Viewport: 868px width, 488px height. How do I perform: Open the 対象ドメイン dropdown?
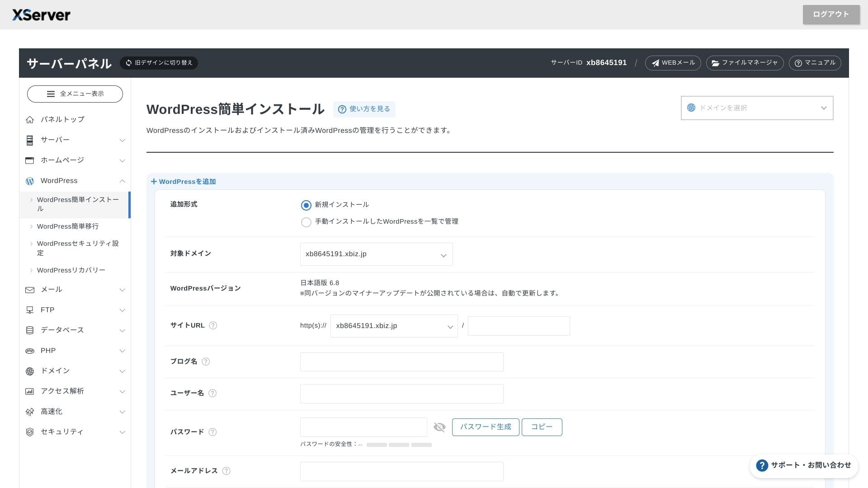pyautogui.click(x=376, y=254)
